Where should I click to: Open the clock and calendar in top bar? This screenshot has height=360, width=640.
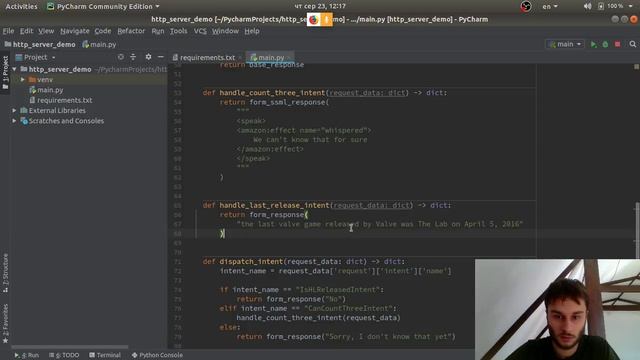(x=320, y=7)
